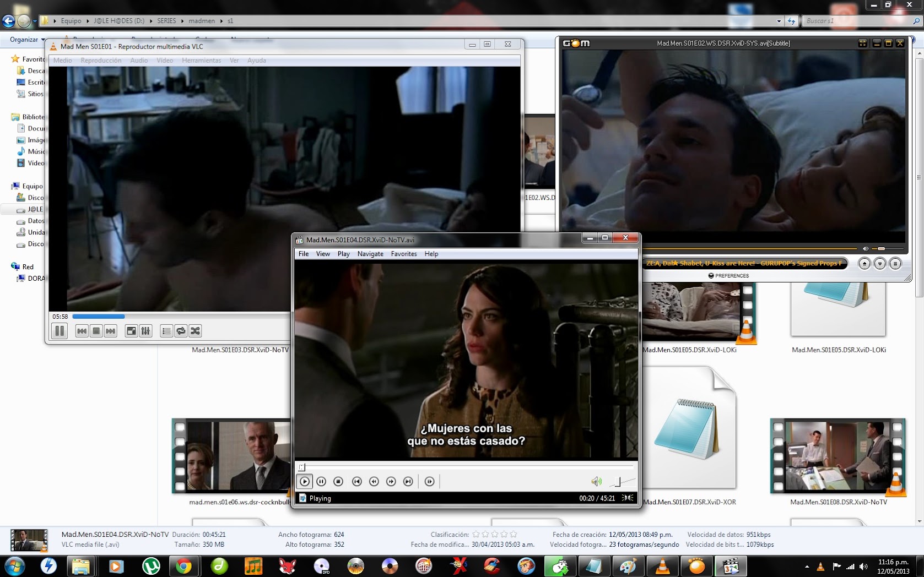The image size is (924, 577).
Task: Skip to previous in Media Player Classic
Action: coord(357,482)
